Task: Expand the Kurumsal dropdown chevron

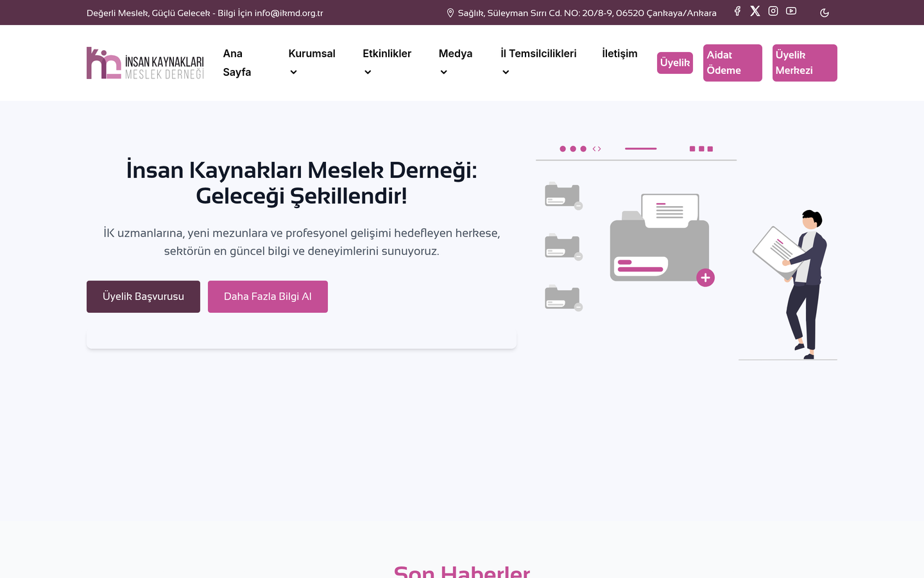Action: (293, 73)
